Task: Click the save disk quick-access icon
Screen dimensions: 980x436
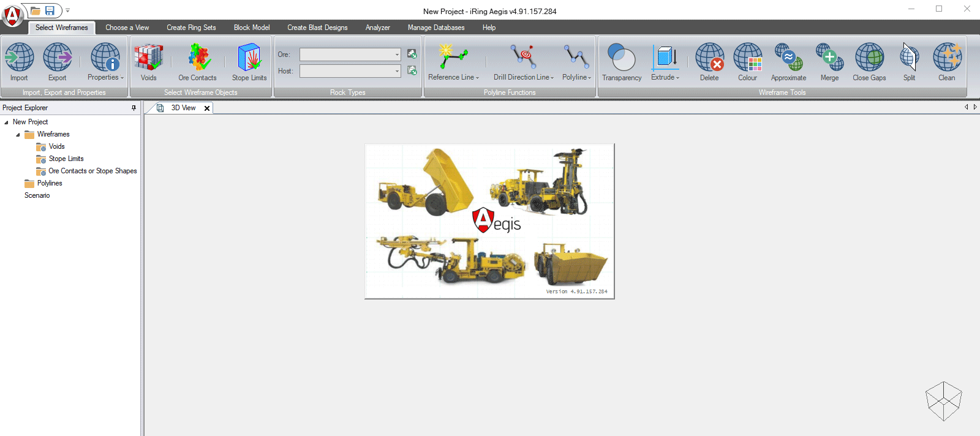Action: coord(50,11)
